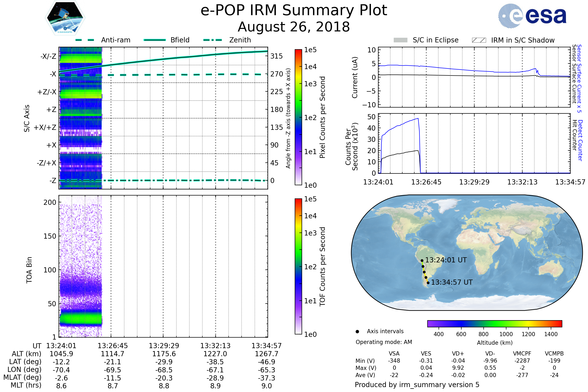Click the VMCPF column header in voltage table
The image size is (588, 392).
[x=522, y=354]
